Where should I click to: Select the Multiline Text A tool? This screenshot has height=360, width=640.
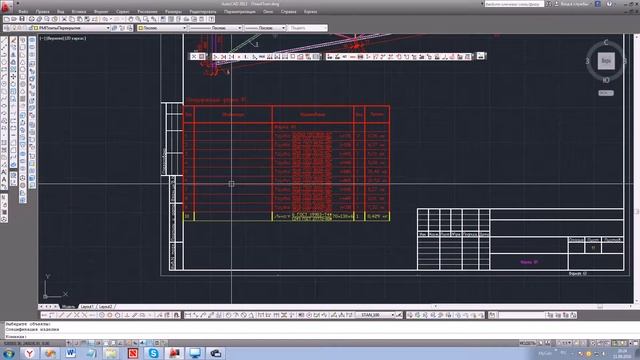(4, 180)
